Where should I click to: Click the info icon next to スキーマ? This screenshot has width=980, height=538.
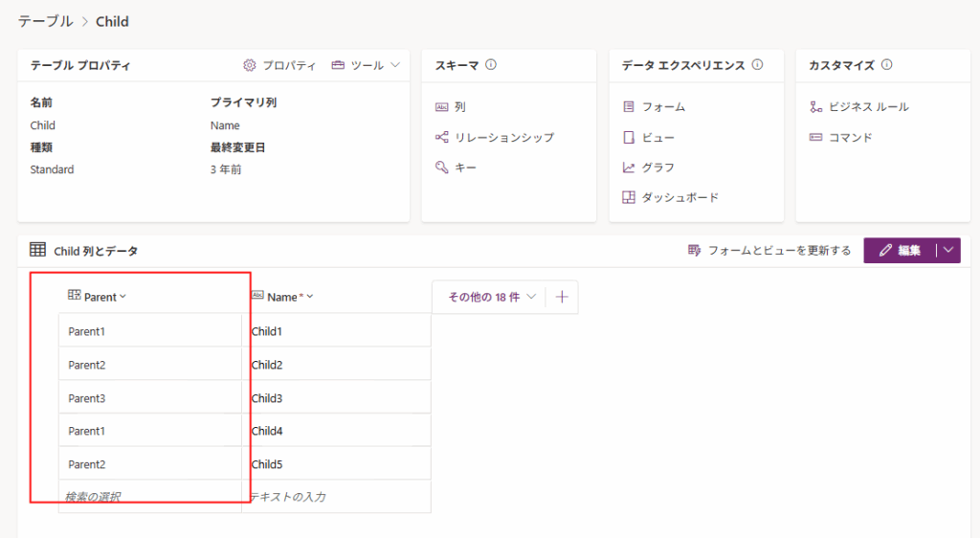(x=491, y=66)
